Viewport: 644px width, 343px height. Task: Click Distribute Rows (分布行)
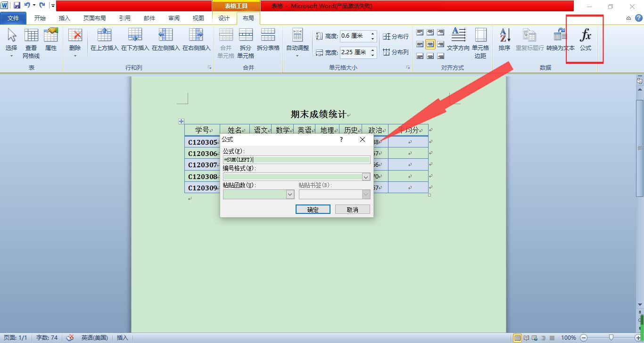pyautogui.click(x=396, y=36)
